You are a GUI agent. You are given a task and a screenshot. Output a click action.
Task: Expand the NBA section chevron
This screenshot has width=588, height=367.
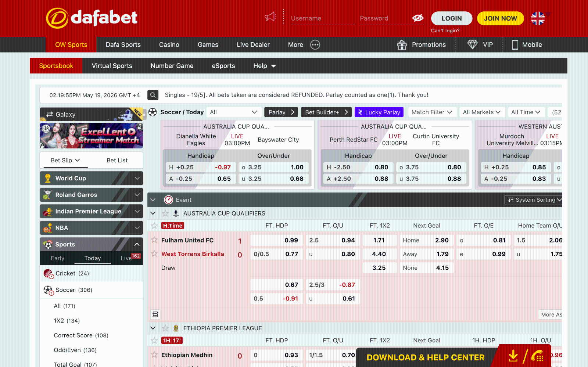pos(137,228)
